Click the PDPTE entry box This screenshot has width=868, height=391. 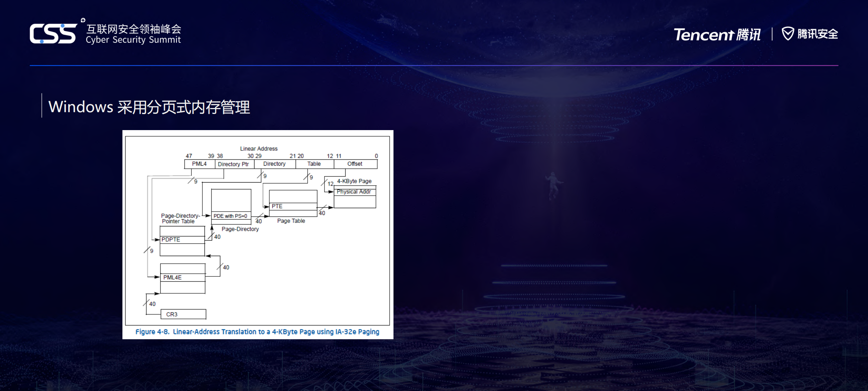tap(182, 240)
